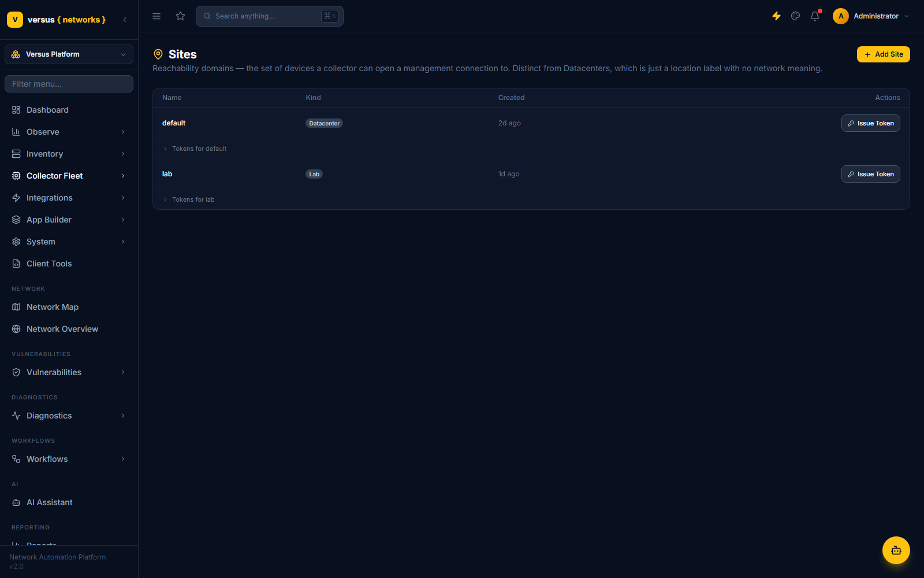The image size is (924, 578).
Task: Collapse sidebar with the left chevron
Action: [x=125, y=20]
